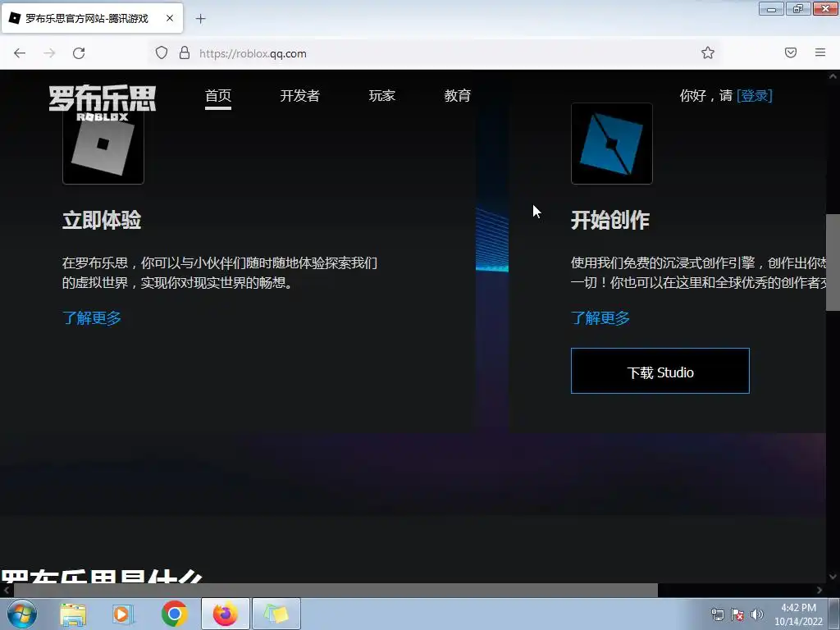Open the Firefox hamburger menu

coord(820,52)
